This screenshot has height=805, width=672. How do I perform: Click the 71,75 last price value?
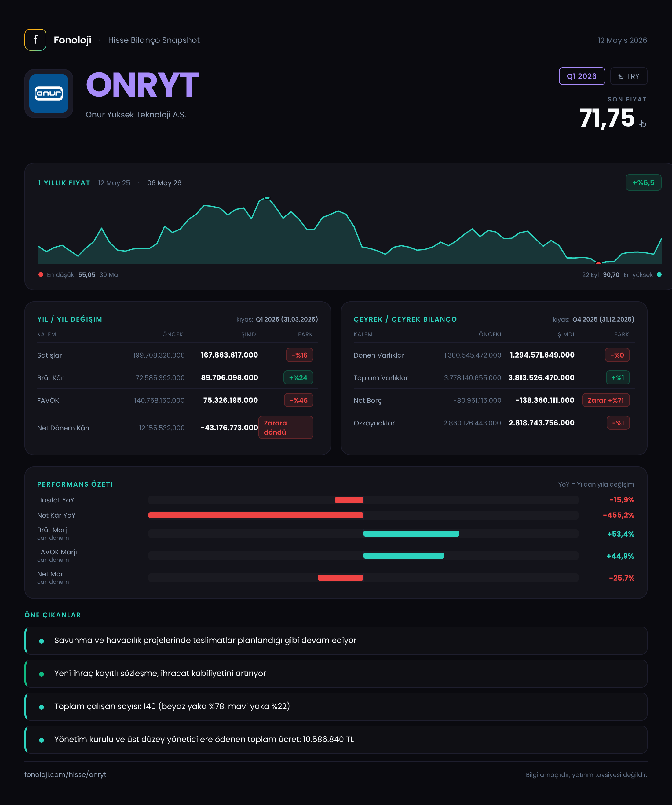tap(607, 118)
